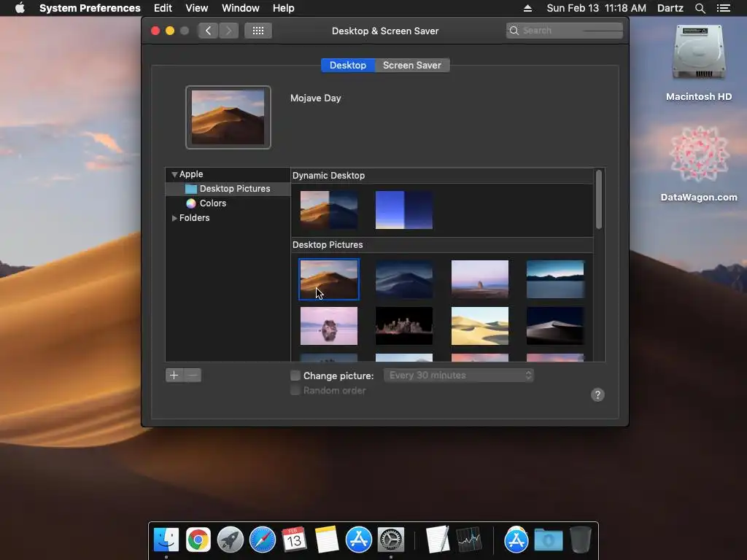Select the Desktop tab
Image resolution: width=747 pixels, height=560 pixels.
348,65
